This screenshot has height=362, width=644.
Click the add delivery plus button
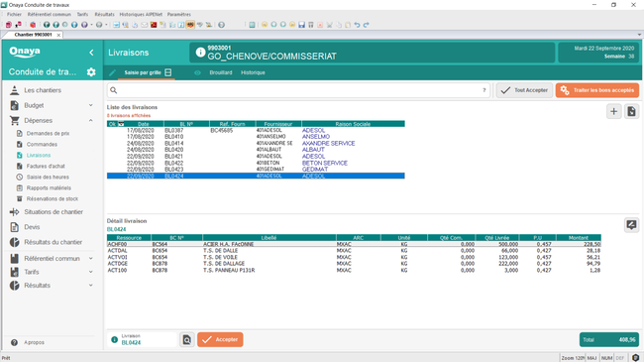pos(613,111)
